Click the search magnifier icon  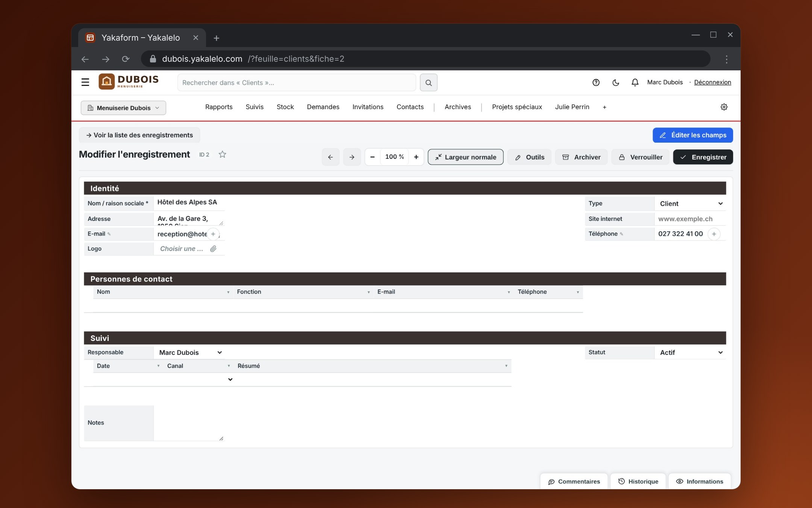(x=429, y=82)
